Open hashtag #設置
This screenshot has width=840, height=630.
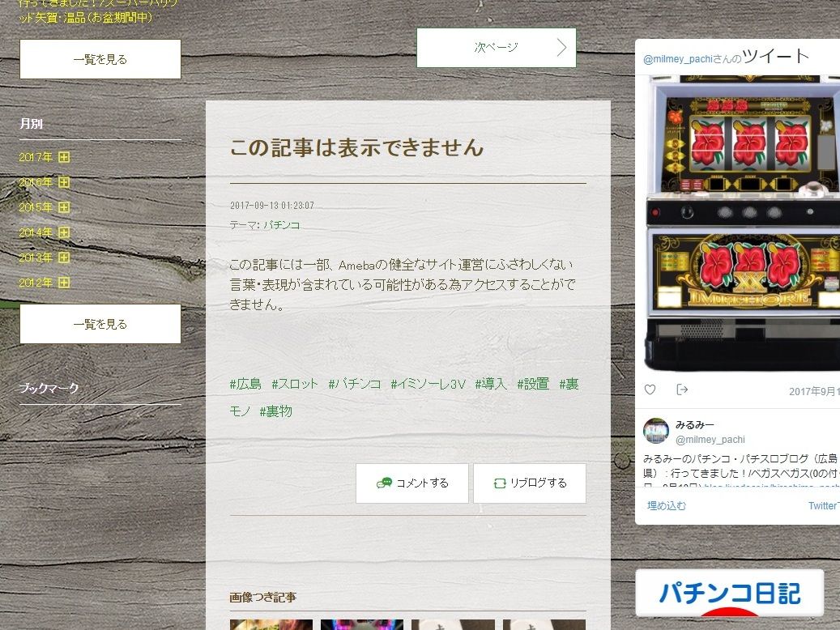tap(533, 384)
